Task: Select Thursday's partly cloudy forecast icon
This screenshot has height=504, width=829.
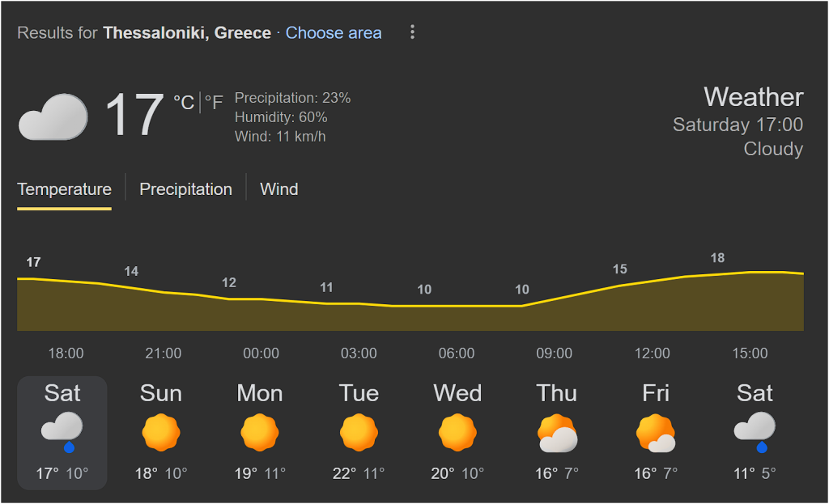Action: [x=557, y=434]
